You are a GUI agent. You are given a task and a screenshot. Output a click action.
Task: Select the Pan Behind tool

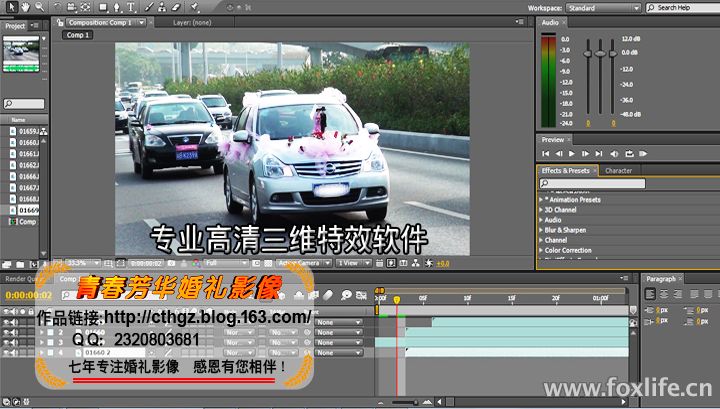click(x=85, y=7)
